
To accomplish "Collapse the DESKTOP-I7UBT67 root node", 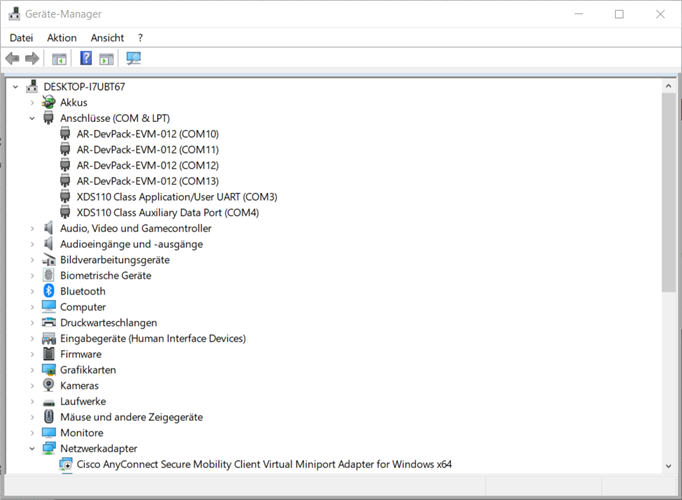I will pyautogui.click(x=16, y=87).
